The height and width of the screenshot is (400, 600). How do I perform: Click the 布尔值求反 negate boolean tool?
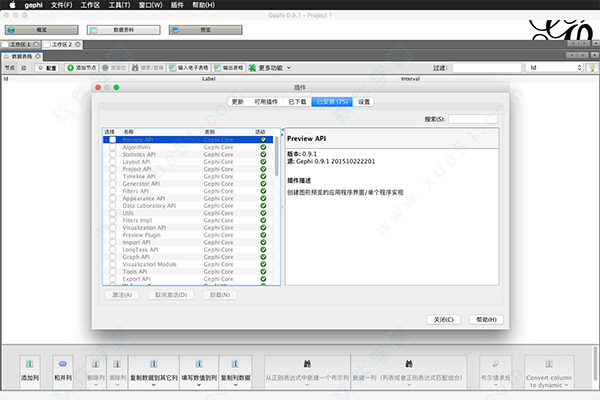coord(496,370)
